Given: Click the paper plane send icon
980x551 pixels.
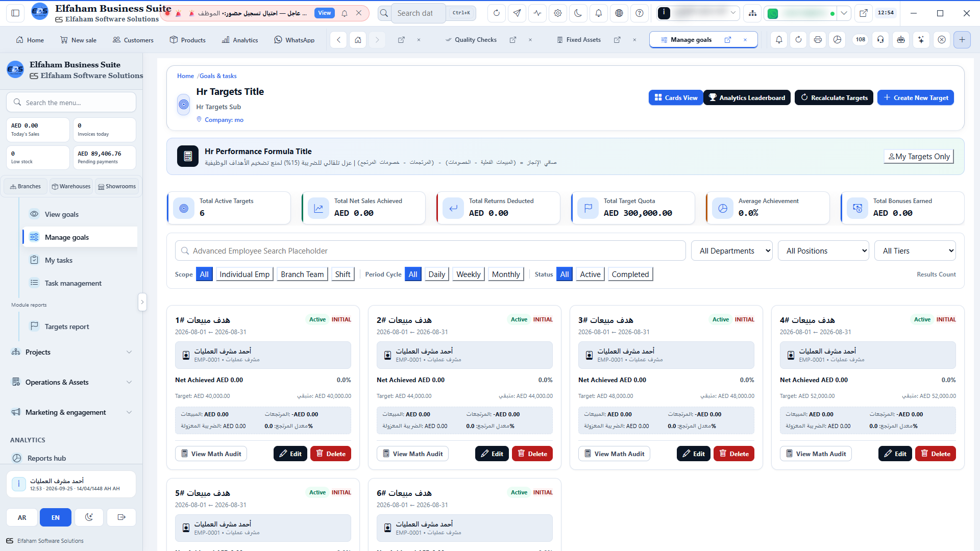Looking at the screenshot, I should point(517,13).
